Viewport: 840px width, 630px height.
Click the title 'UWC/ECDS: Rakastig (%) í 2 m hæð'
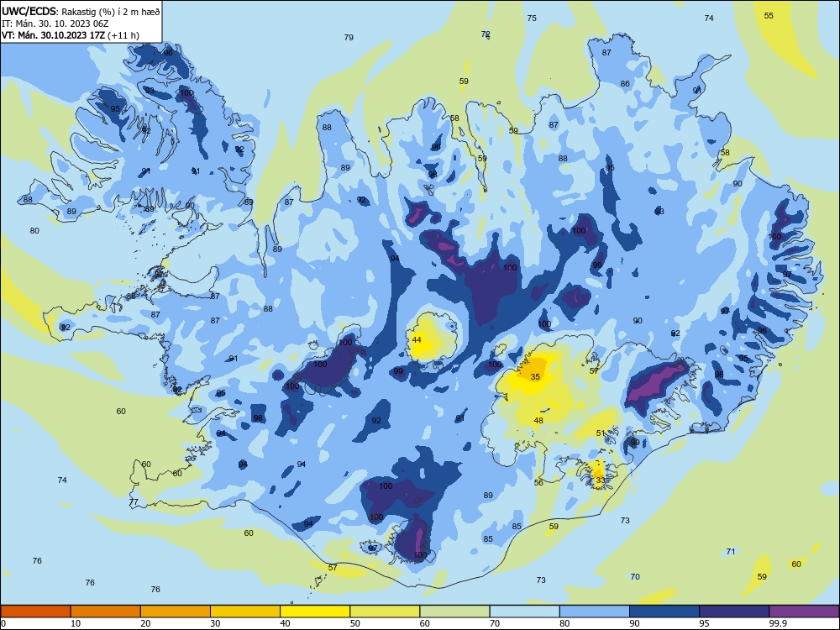[x=81, y=11]
